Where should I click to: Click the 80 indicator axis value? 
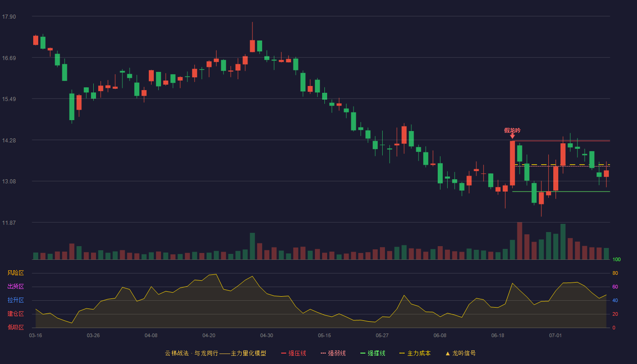(615, 273)
